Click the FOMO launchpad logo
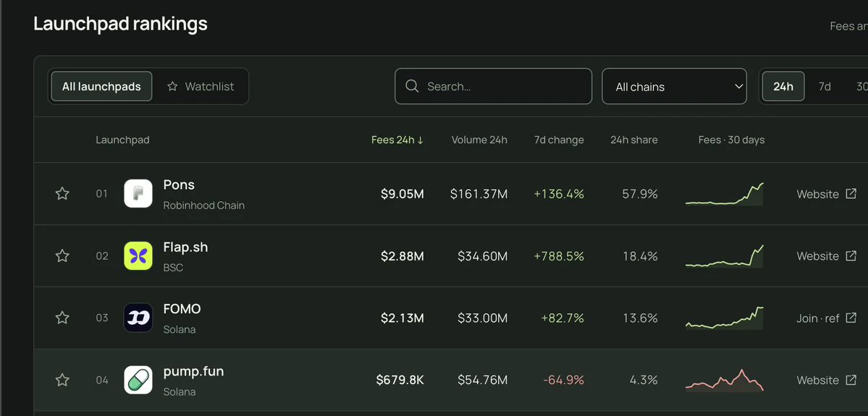This screenshot has height=416, width=868. point(138,318)
